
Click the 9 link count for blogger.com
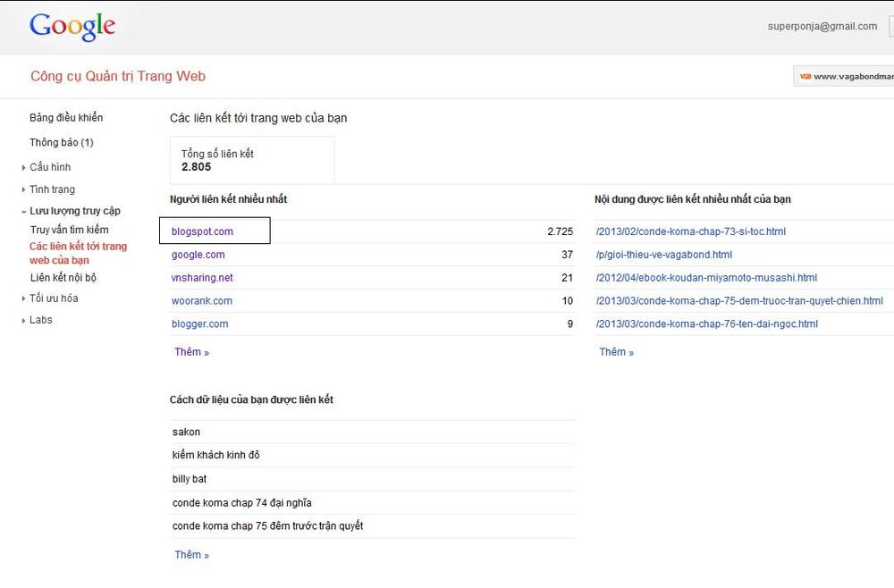coord(570,323)
